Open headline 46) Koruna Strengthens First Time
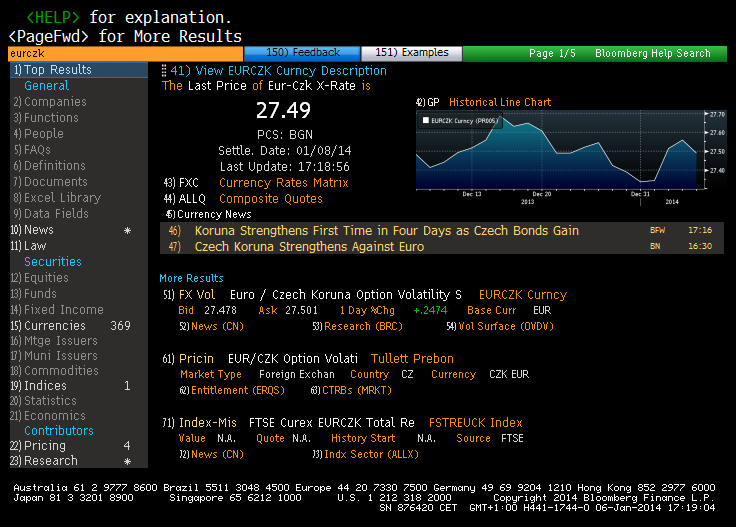736x527 pixels. (442, 230)
